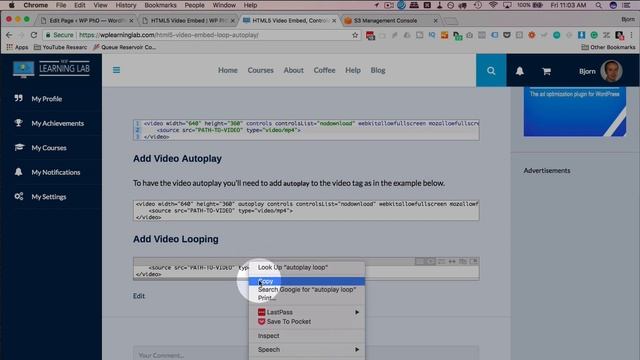Viewport: 640px width, 360px height.
Task: Switch to HTML5 Video Embed WP tab
Action: 188,20
